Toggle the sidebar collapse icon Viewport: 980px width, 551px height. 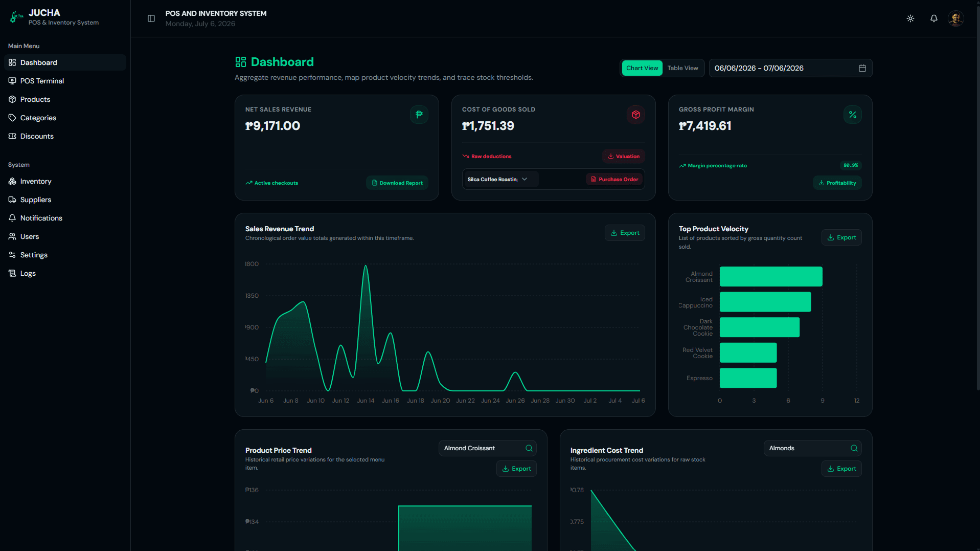(x=151, y=18)
